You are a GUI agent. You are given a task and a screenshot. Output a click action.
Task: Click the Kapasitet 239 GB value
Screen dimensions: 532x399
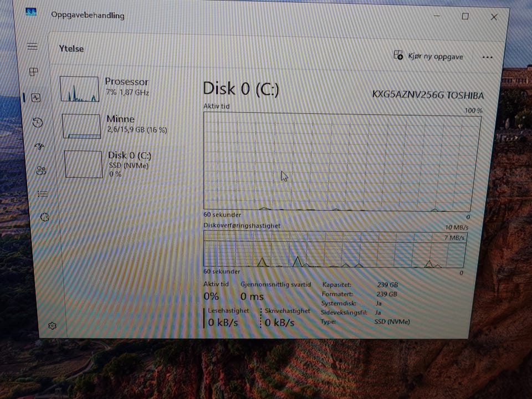[x=387, y=285]
